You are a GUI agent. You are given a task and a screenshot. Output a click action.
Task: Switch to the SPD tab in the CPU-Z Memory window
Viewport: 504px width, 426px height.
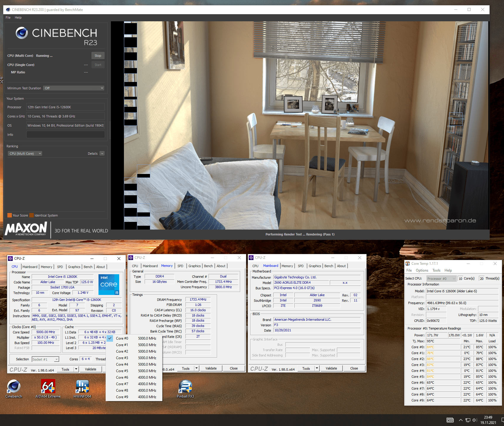(x=180, y=266)
